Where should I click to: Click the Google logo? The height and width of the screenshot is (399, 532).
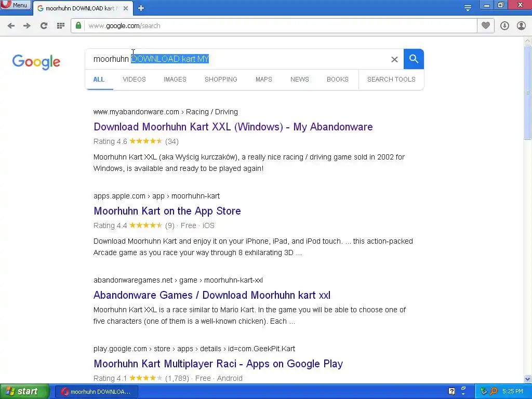[36, 62]
